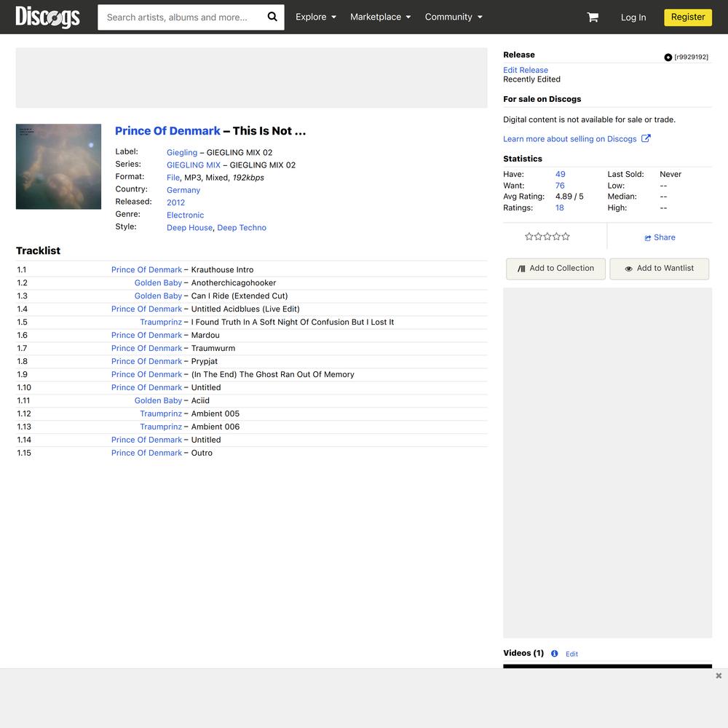The width and height of the screenshot is (728, 728).
Task: Click the Register button
Action: pos(688,17)
